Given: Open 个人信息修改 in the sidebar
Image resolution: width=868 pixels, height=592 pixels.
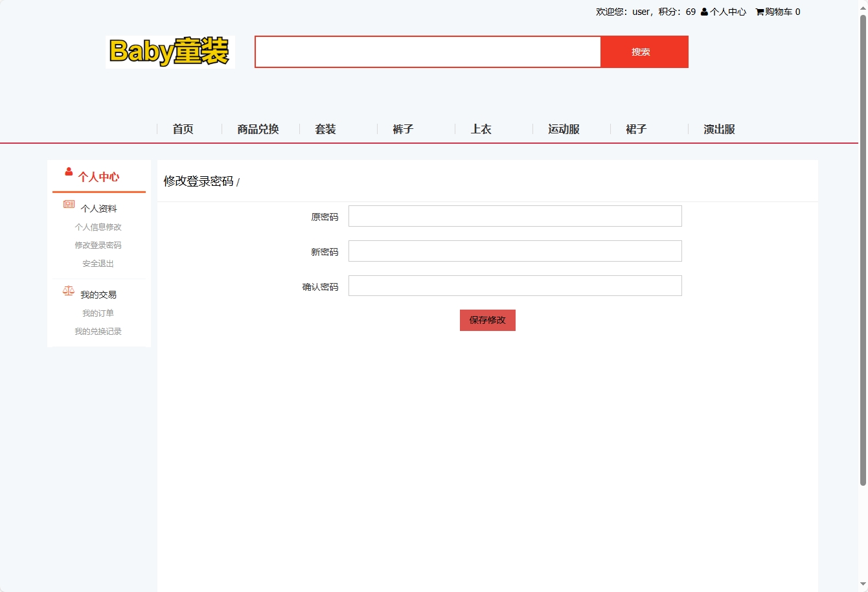Looking at the screenshot, I should tap(98, 227).
